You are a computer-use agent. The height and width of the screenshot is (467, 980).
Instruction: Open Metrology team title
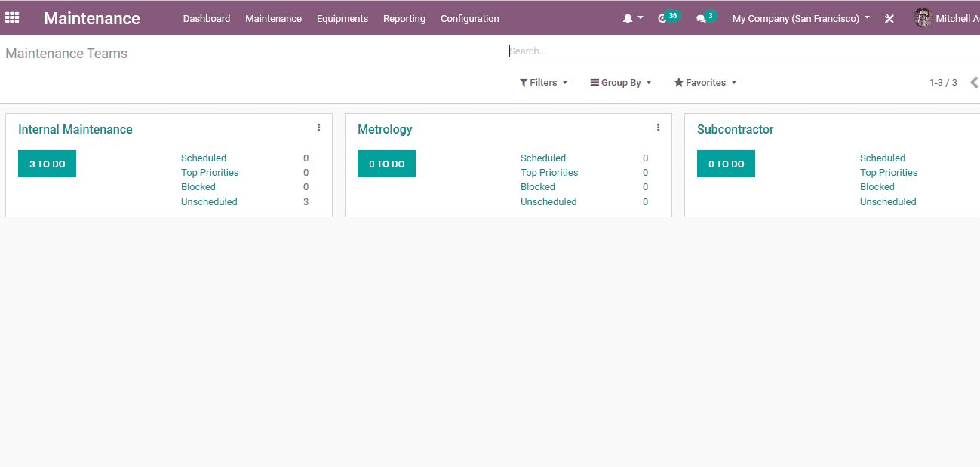[385, 130]
